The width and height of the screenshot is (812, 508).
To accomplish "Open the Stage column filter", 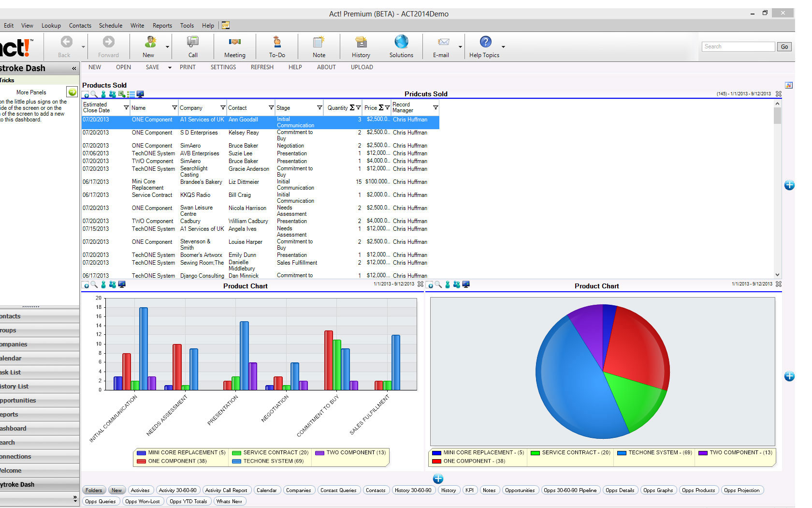I will pyautogui.click(x=319, y=107).
